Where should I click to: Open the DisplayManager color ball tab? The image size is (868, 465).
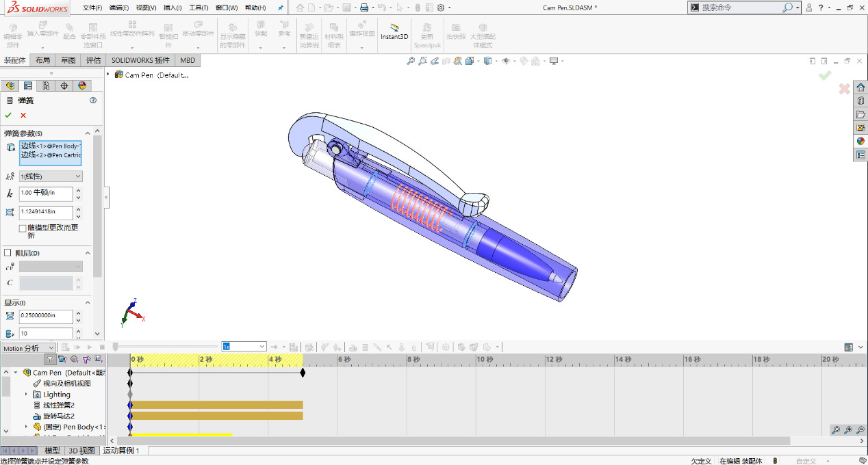pos(82,85)
